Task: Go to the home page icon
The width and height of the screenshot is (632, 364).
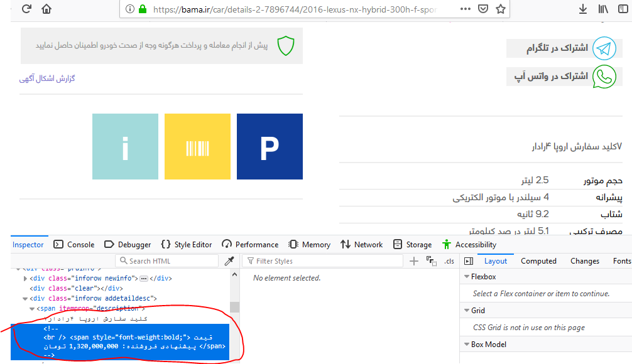Action: click(x=46, y=9)
